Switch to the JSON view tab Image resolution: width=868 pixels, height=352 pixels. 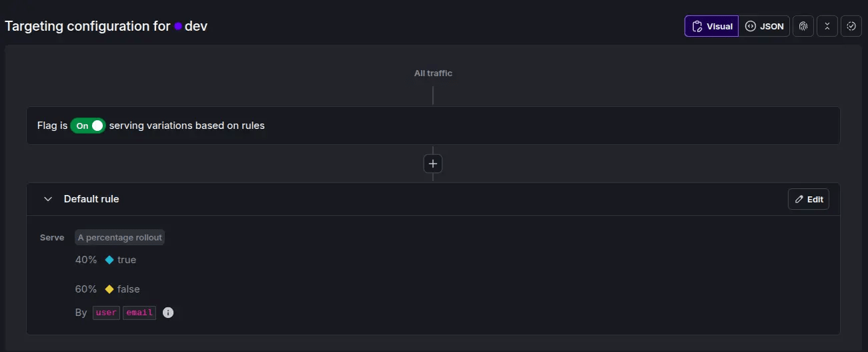[765, 26]
